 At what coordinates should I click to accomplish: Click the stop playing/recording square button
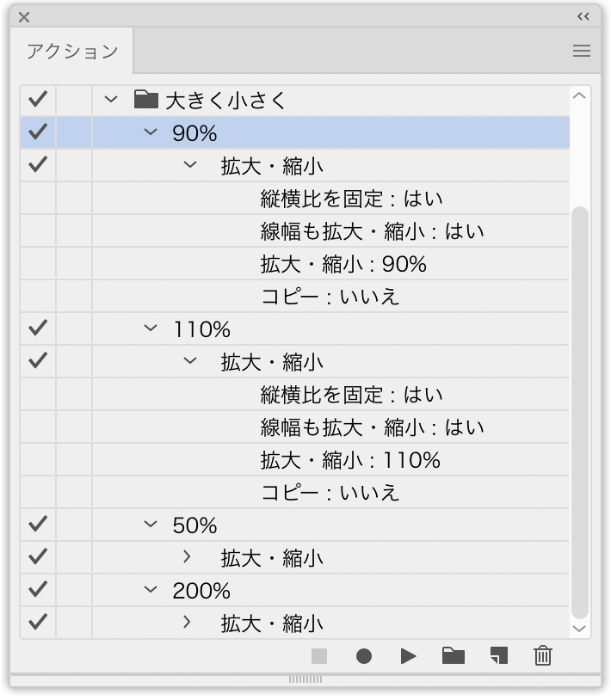(x=319, y=656)
